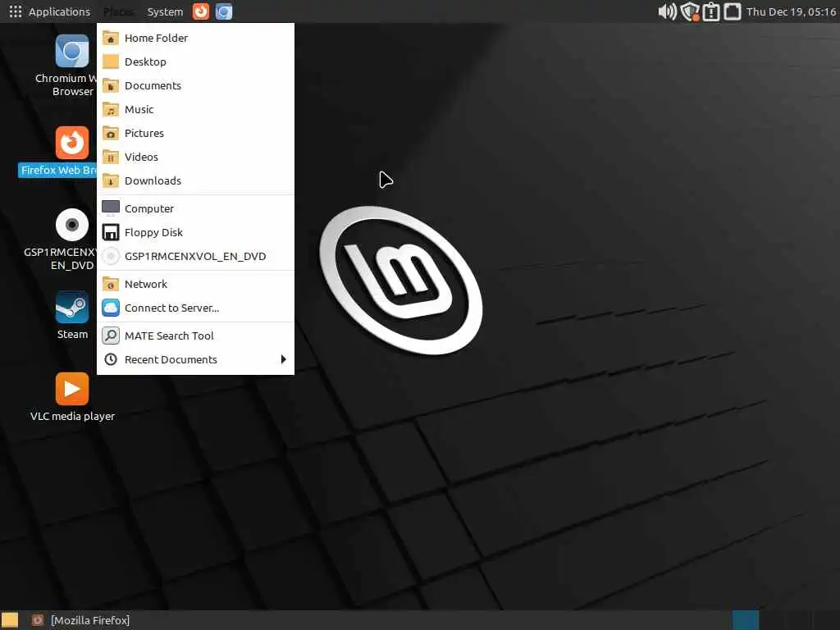The width and height of the screenshot is (840, 630).
Task: Open Network in the Places menu
Action: pyautogui.click(x=195, y=284)
